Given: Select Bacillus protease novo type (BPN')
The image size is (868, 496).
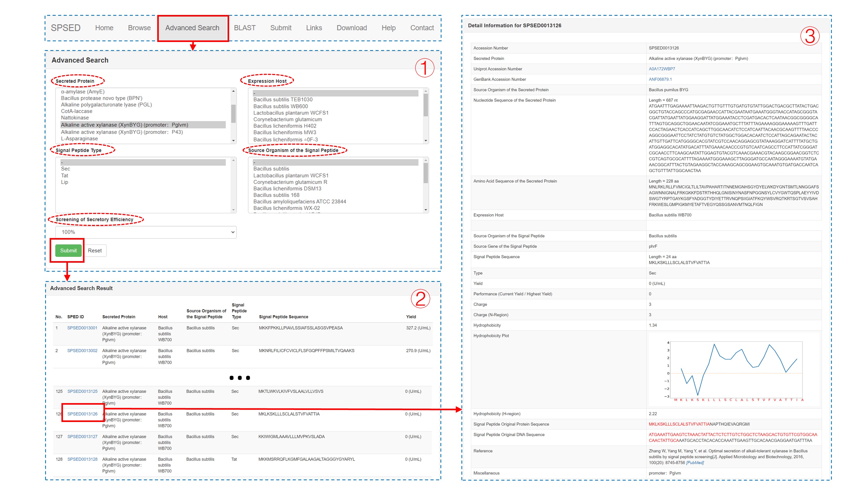Looking at the screenshot, I should point(102,98).
